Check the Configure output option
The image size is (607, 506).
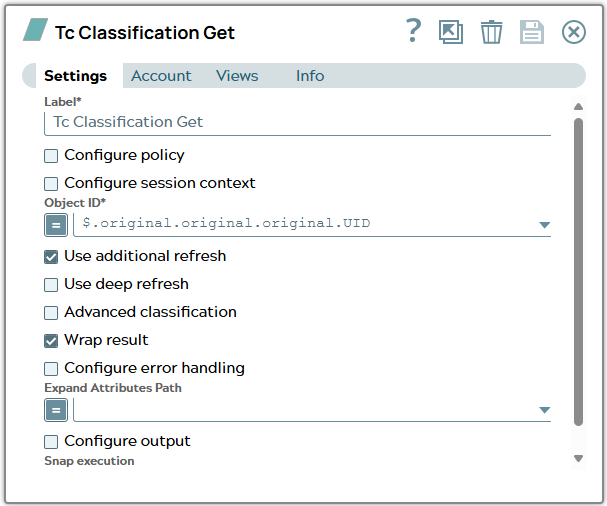[51, 442]
